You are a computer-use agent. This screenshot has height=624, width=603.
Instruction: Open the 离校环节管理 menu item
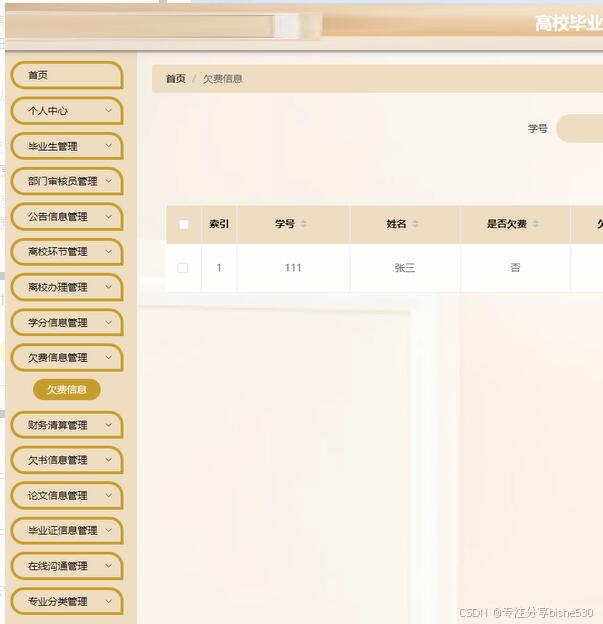pyautogui.click(x=67, y=252)
